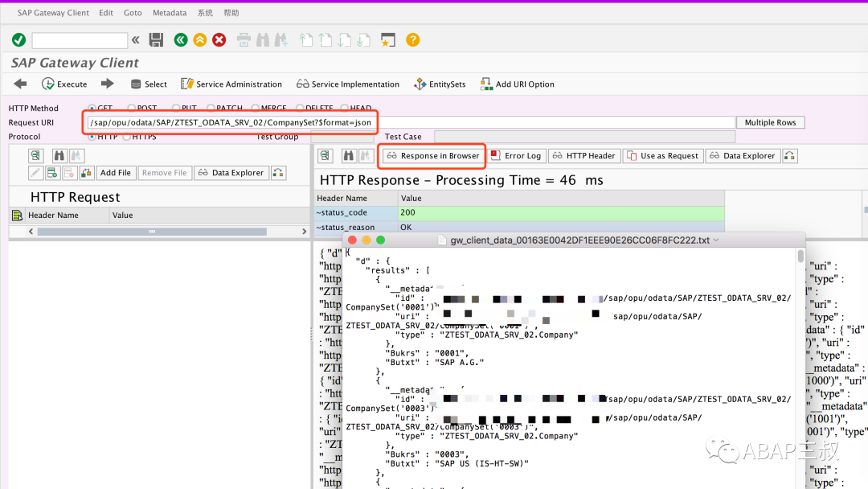Screen dimensions: 868x489
Task: Click the Append Row icon in HTTP Request pane
Action: point(52,173)
